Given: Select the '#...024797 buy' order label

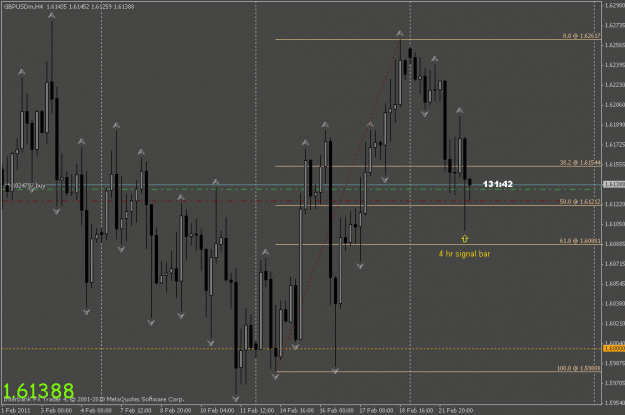Looking at the screenshot, I should tap(25, 185).
